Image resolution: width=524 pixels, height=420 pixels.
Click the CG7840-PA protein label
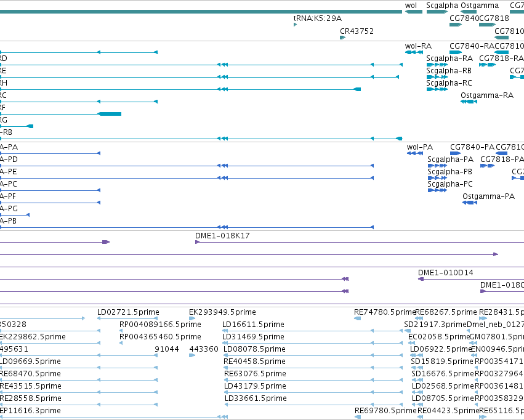pyautogui.click(x=472, y=147)
